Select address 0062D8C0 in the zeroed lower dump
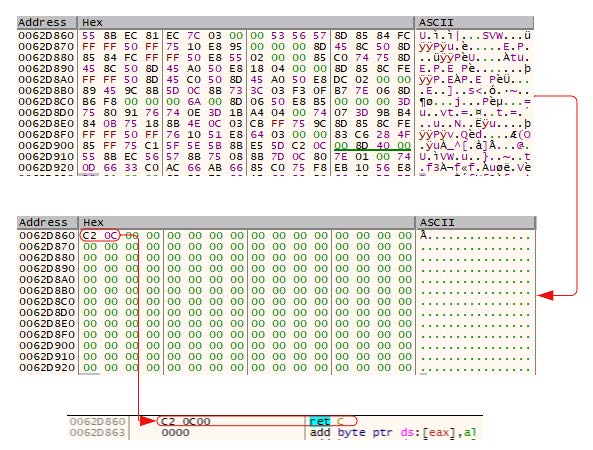593x450 pixels. tap(47, 301)
